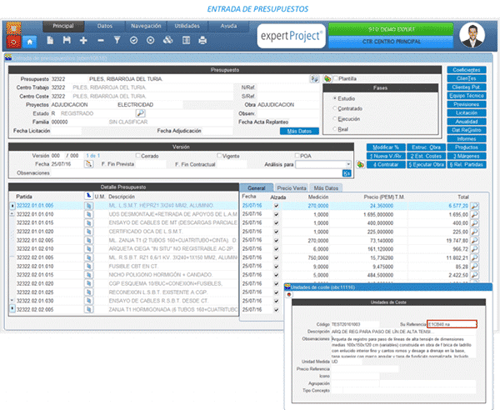The width and height of the screenshot is (500, 410).
Task: Create a new document with page icon
Action: coord(50,40)
